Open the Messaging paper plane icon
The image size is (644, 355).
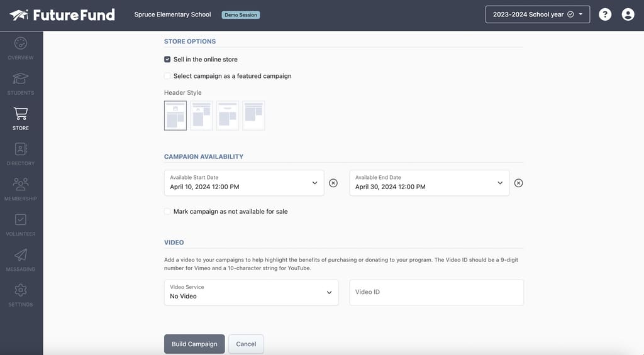21,255
